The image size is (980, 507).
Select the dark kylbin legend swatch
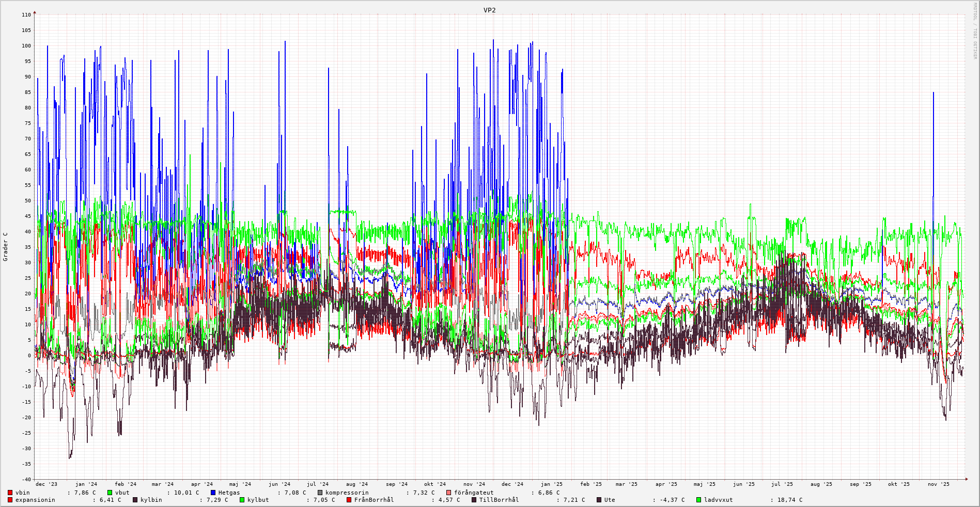[135, 500]
